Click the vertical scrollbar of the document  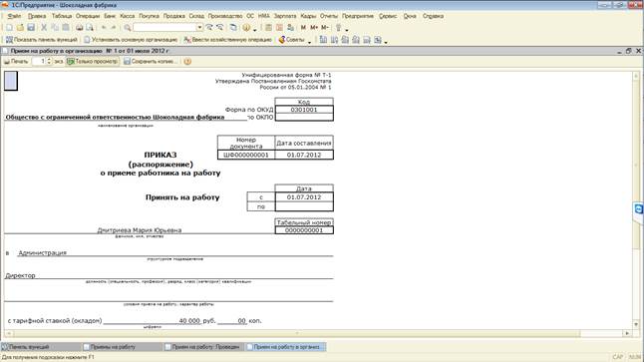pos(636,200)
